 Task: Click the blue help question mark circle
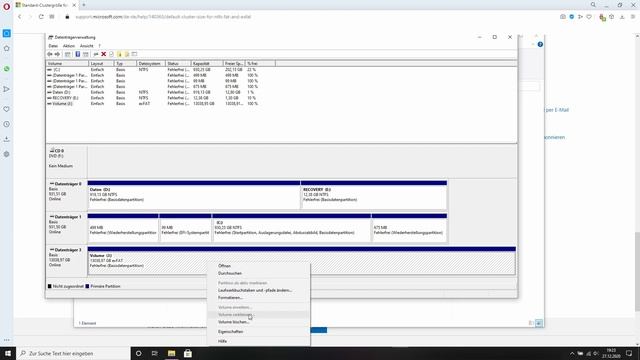click(540, 44)
